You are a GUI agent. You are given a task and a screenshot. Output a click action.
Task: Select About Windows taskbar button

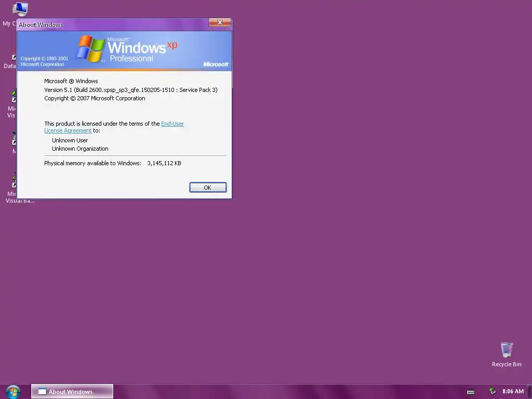[72, 391]
